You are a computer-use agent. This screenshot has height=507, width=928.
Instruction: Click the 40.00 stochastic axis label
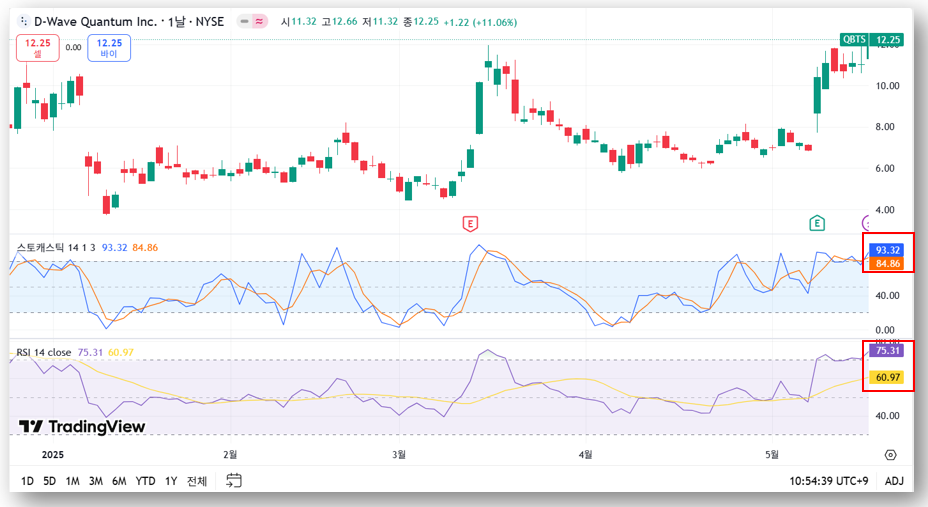[887, 295]
